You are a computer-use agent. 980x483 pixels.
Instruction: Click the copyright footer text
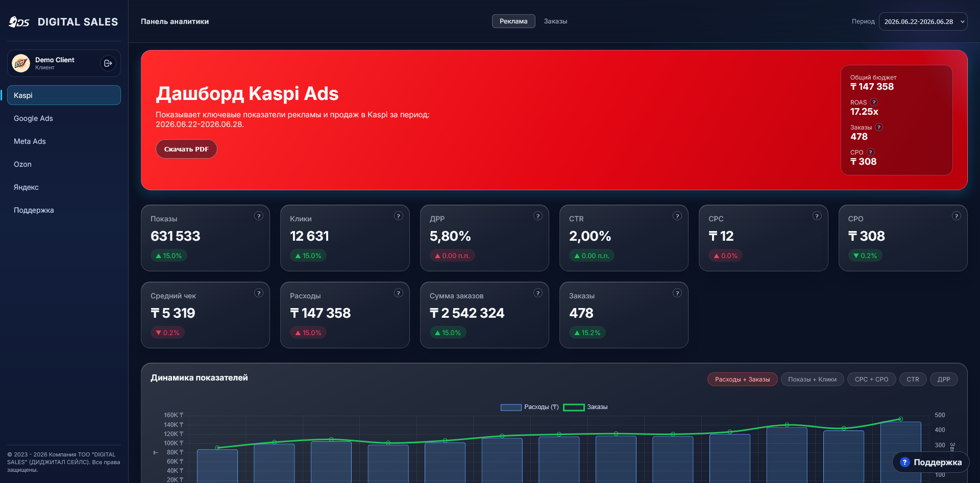coord(64,462)
